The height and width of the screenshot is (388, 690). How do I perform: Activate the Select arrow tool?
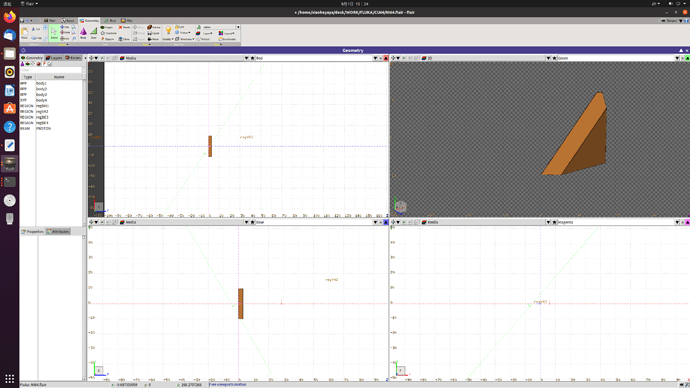coord(54,33)
